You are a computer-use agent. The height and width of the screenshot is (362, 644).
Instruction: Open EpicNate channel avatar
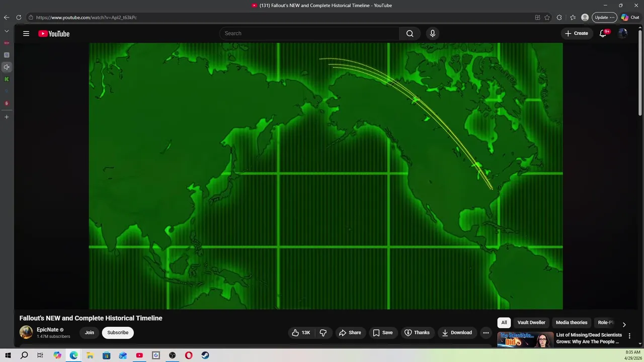[x=26, y=332]
